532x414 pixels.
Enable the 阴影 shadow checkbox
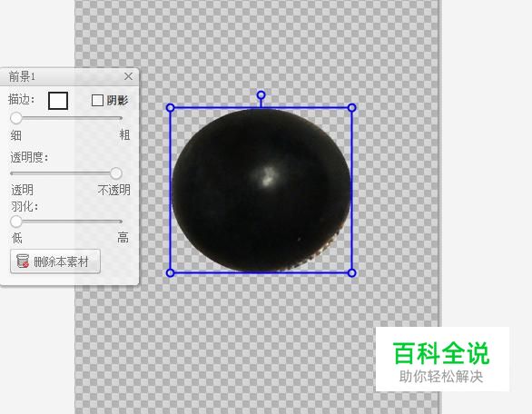tap(97, 101)
